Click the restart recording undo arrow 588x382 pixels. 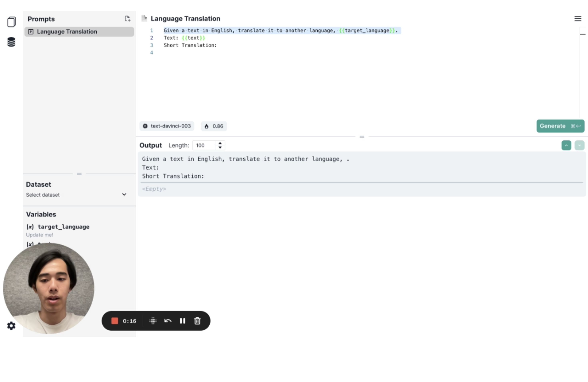(x=168, y=321)
